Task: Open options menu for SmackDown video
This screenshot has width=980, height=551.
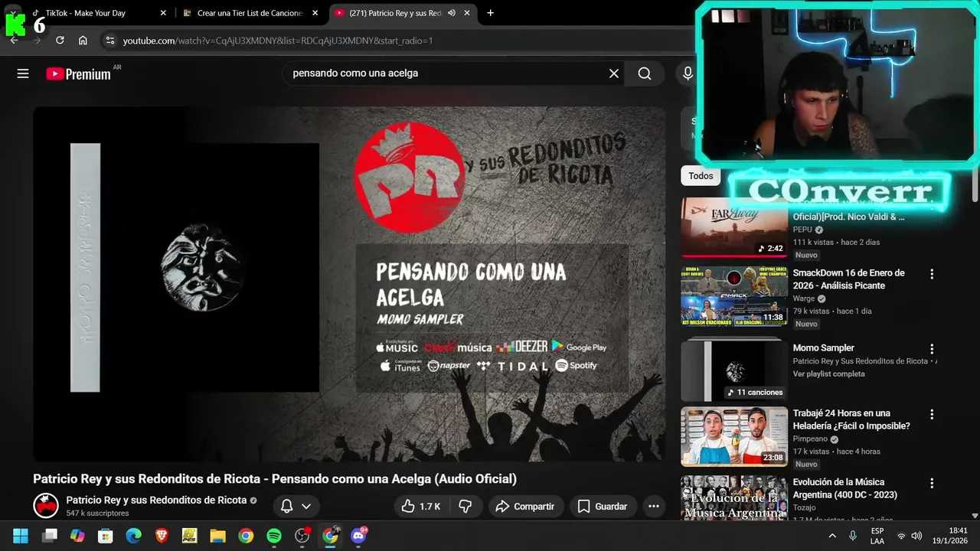Action: click(x=932, y=273)
